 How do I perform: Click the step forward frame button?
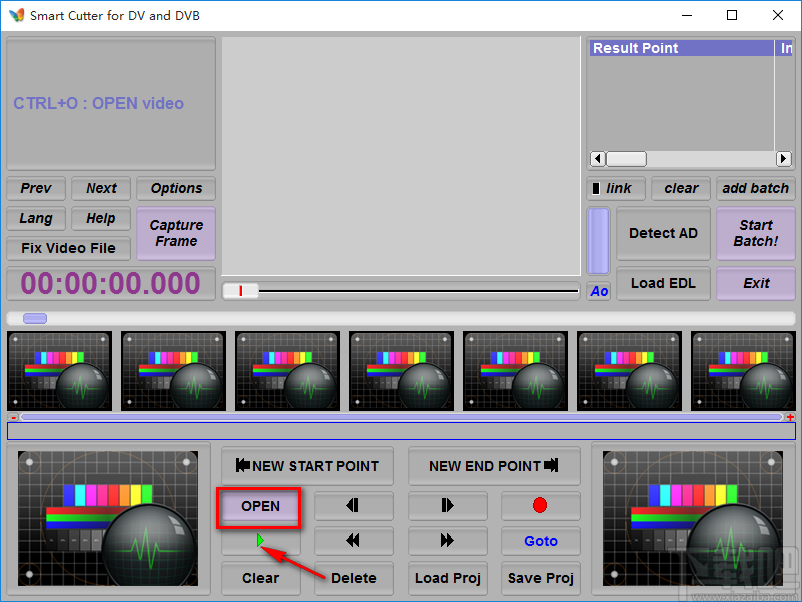coord(448,506)
